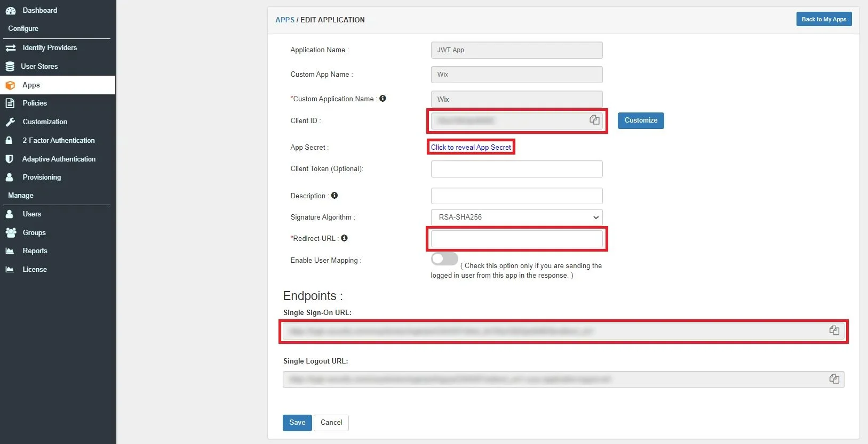Click the Provisioning person icon
The width and height of the screenshot is (868, 444).
point(9,177)
